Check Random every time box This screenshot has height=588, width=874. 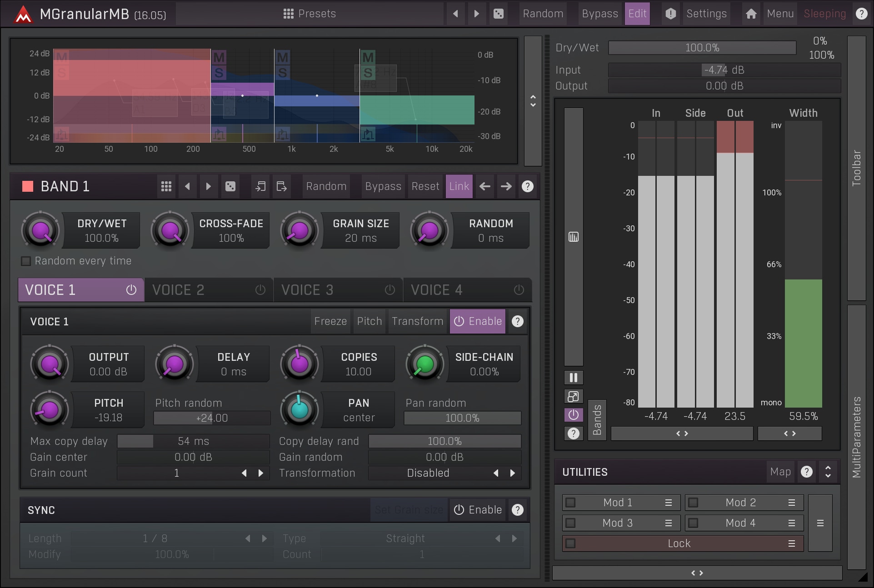tap(26, 261)
